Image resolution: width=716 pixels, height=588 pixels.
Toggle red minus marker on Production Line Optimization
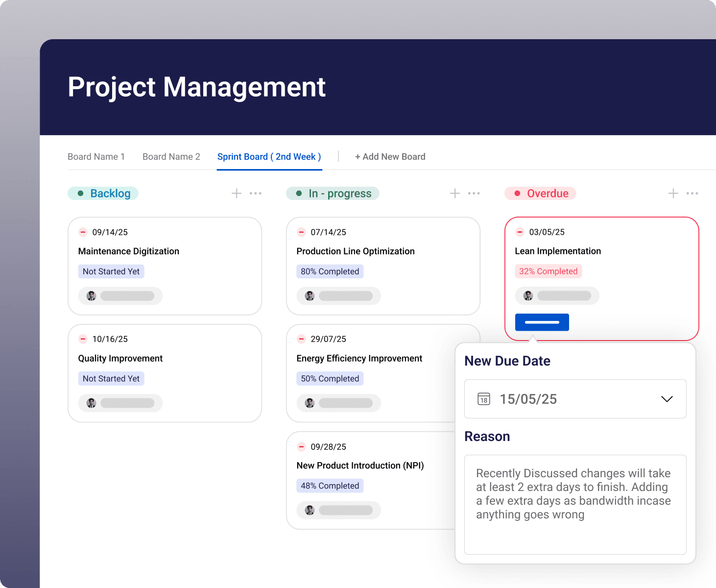tap(302, 232)
